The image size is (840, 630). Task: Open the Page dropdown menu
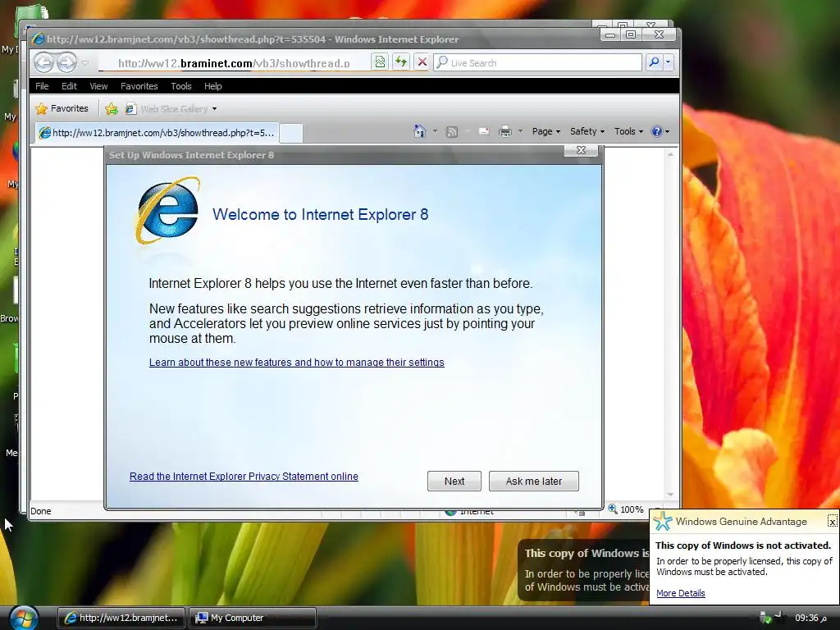coord(546,131)
